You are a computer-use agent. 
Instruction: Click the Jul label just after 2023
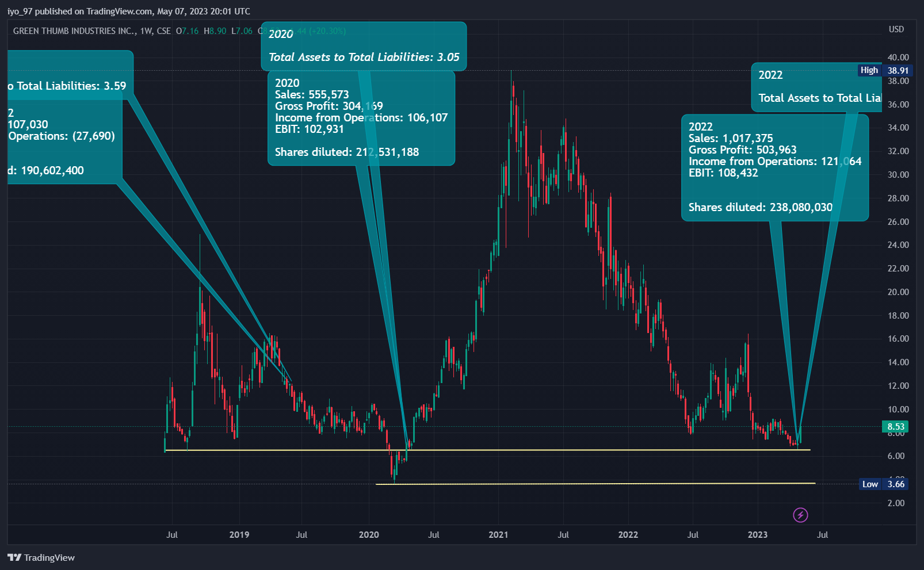pos(823,535)
